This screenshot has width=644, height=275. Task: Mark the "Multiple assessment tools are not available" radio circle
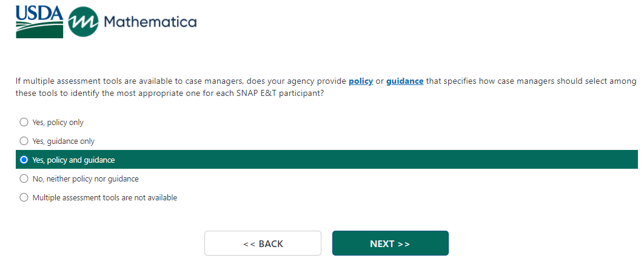24,197
